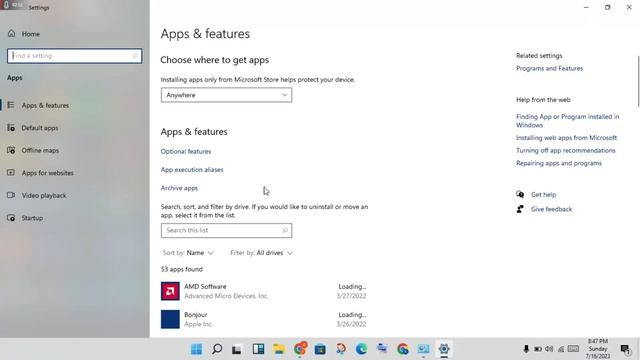The image size is (640, 360).
Task: Open Microsoft Store from taskbar
Action: pos(320,349)
